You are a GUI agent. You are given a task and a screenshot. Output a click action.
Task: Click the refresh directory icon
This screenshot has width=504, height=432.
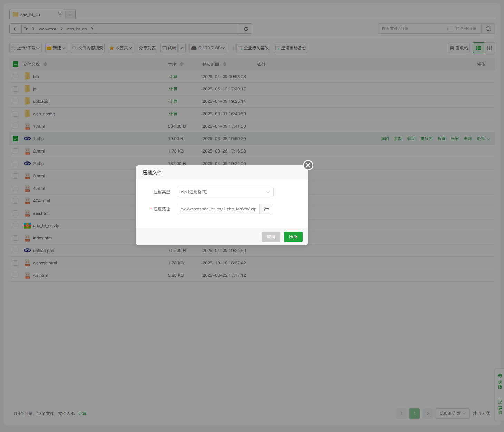[x=246, y=29]
